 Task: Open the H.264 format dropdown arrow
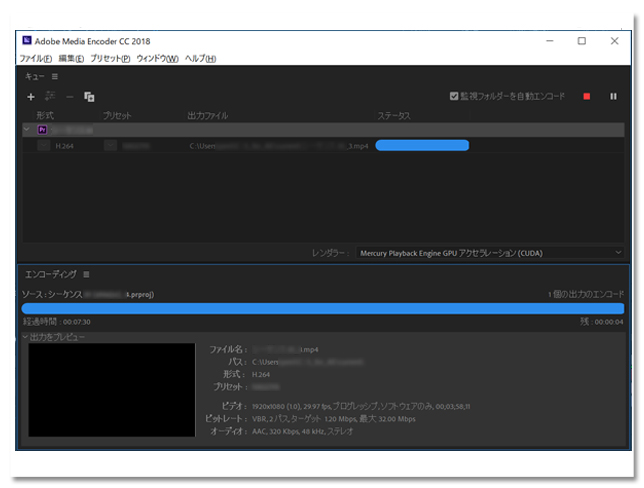pos(44,145)
